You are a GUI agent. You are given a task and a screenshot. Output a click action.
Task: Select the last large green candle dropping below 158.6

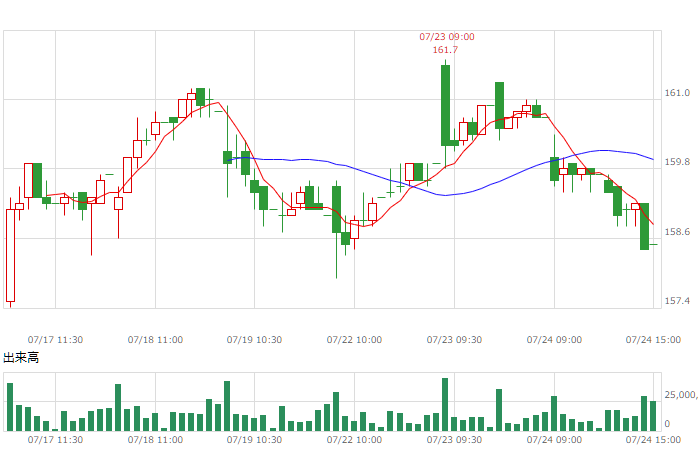pyautogui.click(x=644, y=226)
